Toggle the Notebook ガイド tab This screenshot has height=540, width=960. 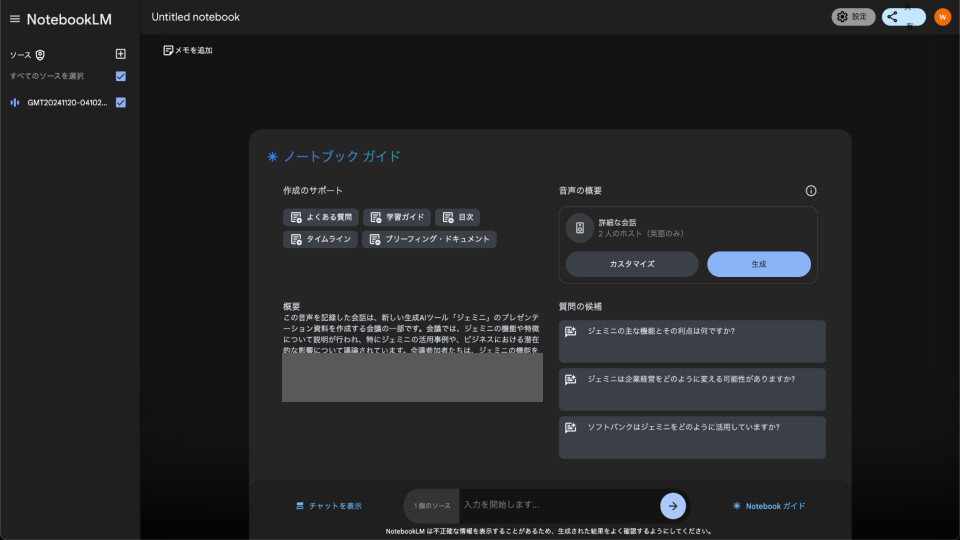point(768,506)
